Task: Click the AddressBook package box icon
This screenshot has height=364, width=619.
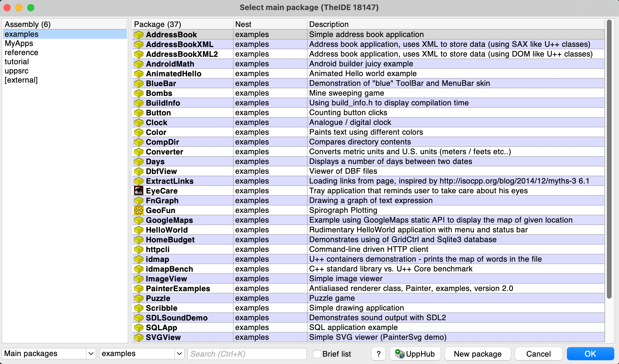Action: point(138,35)
